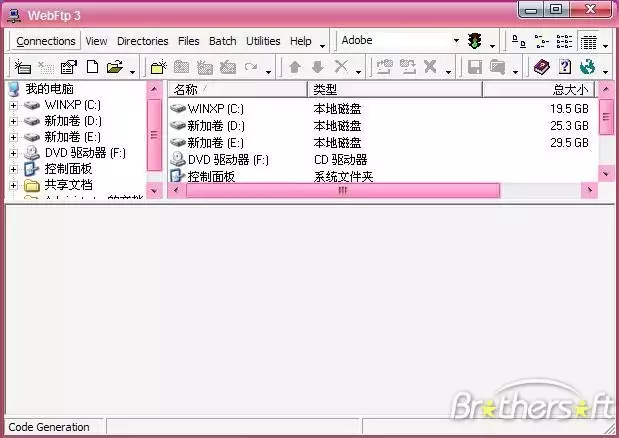Screen dimensions: 619x438
Task: Expand the 共享文档 tree node
Action: click(x=13, y=185)
